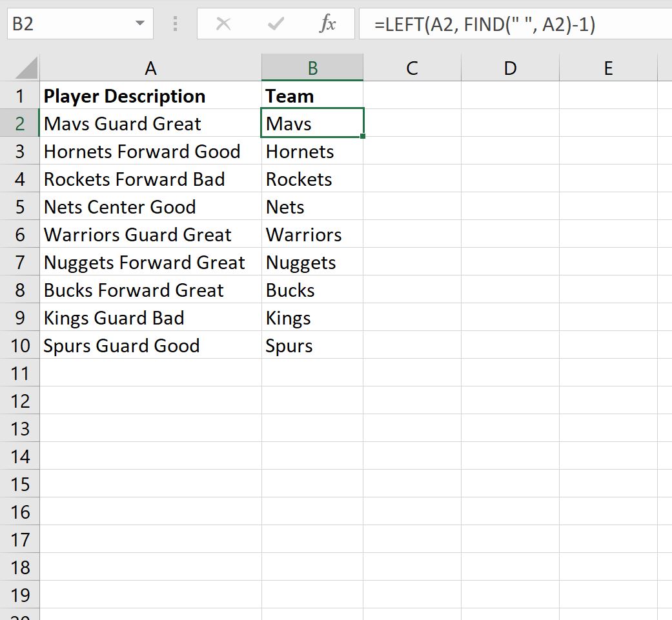The width and height of the screenshot is (672, 620).
Task: Select column E header
Action: 607,67
